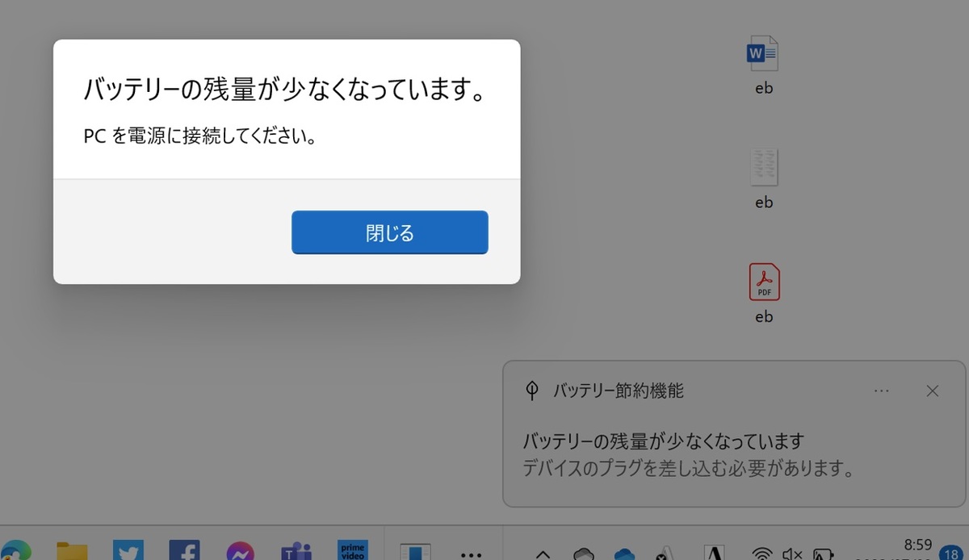Click the battery status tray icon
The image size is (969, 560).
point(823,554)
